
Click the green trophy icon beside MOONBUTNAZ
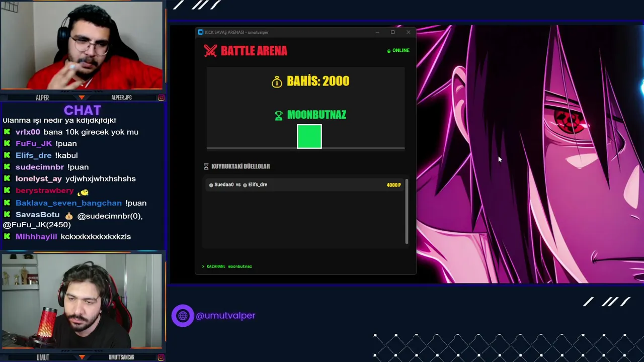pyautogui.click(x=279, y=116)
